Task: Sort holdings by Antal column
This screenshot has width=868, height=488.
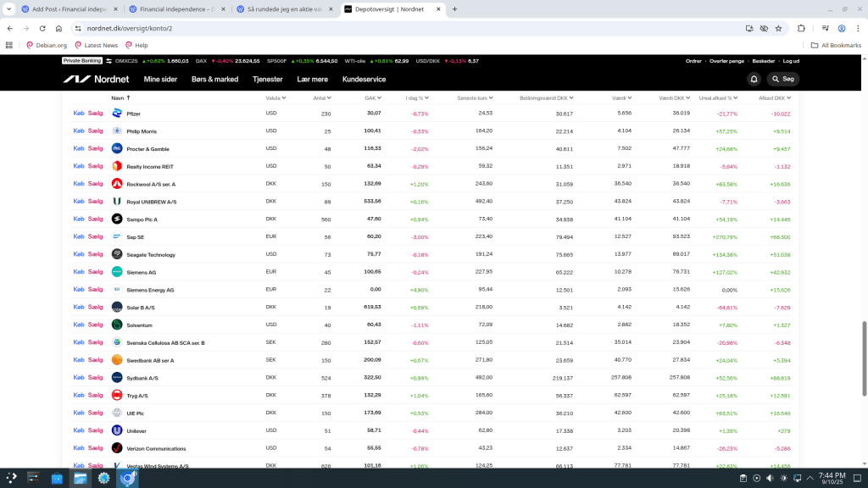Action: click(321, 97)
